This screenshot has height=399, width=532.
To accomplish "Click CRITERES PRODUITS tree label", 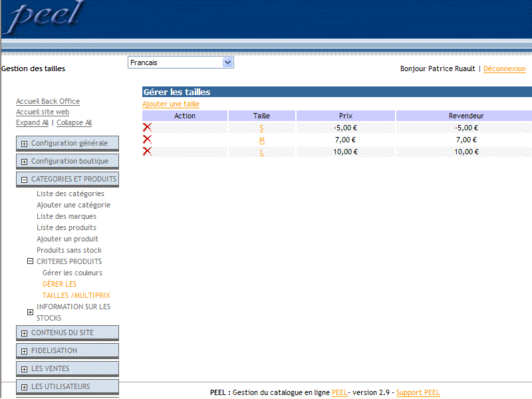I will (x=69, y=261).
